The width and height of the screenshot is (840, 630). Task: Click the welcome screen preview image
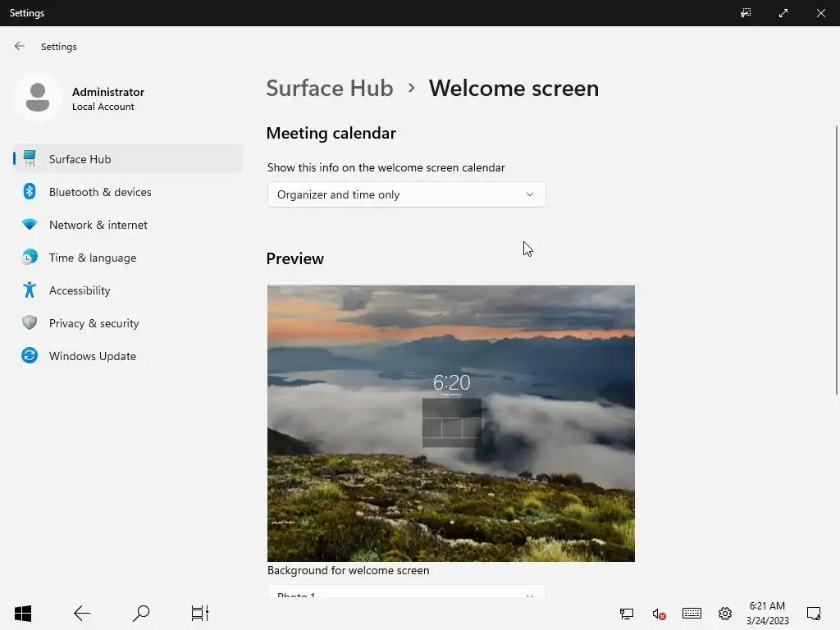tap(451, 423)
